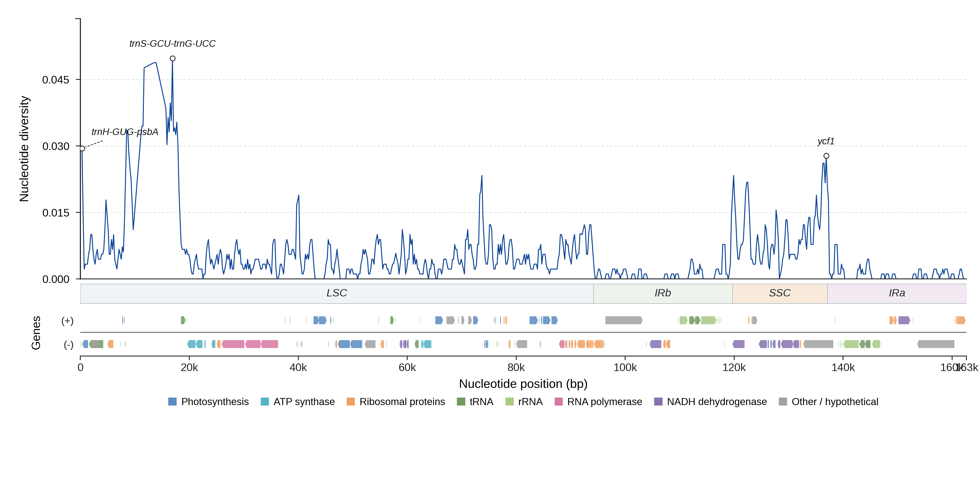
Task: Click the Photosynthesis legend color swatch
Action: (x=172, y=402)
